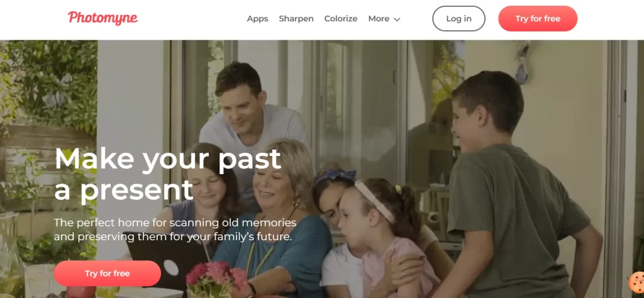
Task: Click the pink flower bouquet in photo
Action: pos(216,278)
